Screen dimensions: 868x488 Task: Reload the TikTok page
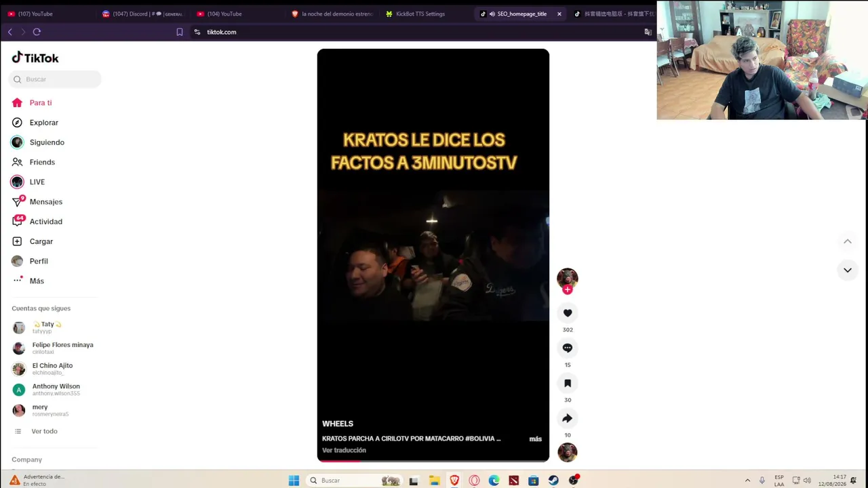click(37, 32)
